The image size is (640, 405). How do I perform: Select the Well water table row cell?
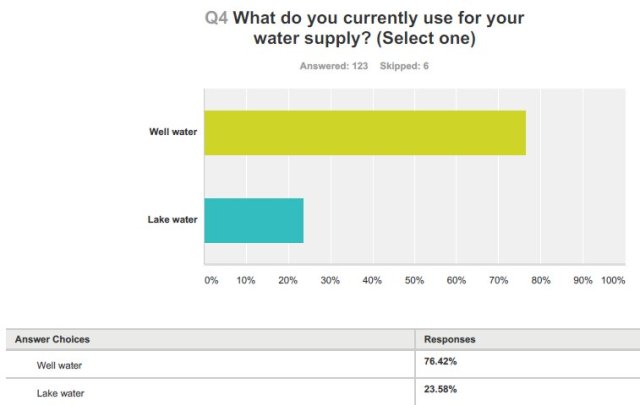(61, 365)
